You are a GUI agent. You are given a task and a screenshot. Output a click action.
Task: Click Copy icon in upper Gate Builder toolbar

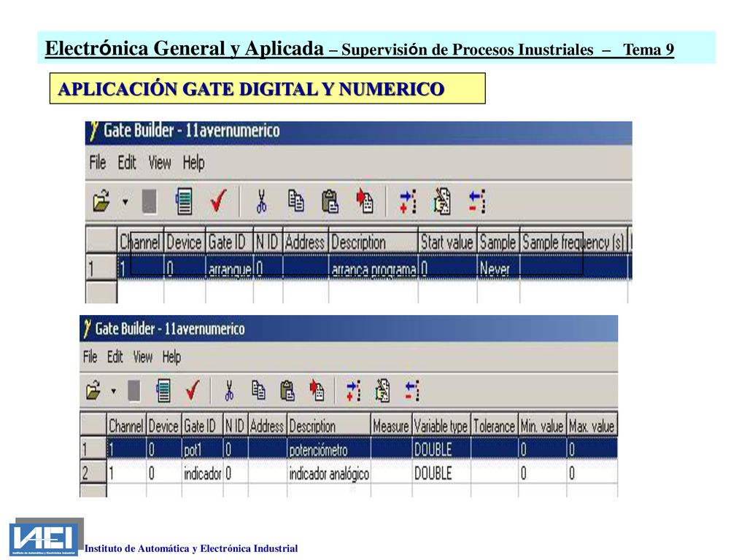(x=296, y=201)
